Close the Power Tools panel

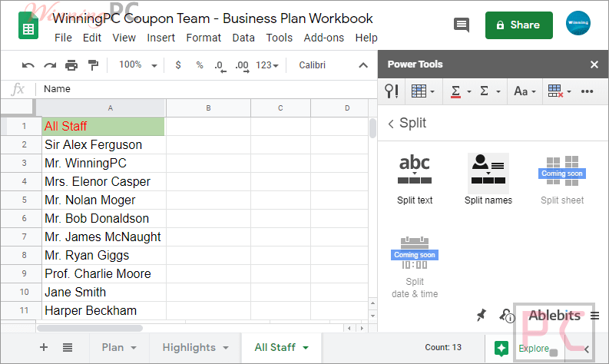click(594, 65)
